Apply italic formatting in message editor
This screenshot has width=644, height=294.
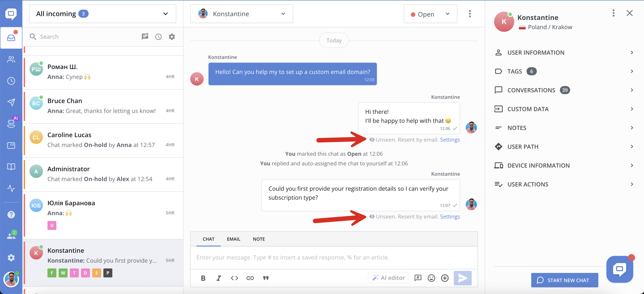(x=219, y=278)
